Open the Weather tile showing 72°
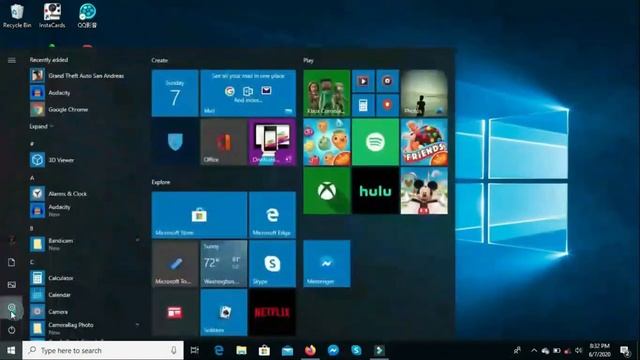Image resolution: width=640 pixels, height=360 pixels. pyautogui.click(x=224, y=264)
